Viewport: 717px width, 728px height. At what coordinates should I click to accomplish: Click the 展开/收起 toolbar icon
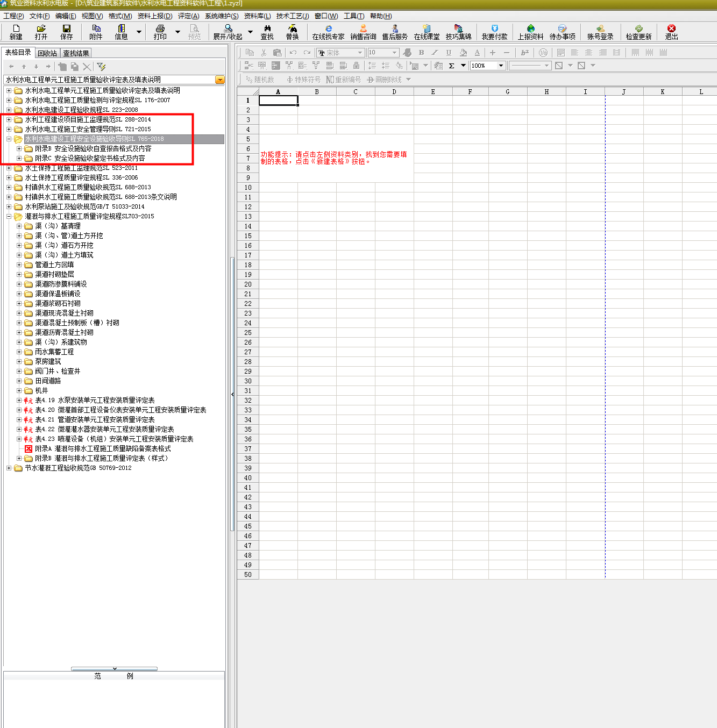click(x=228, y=32)
